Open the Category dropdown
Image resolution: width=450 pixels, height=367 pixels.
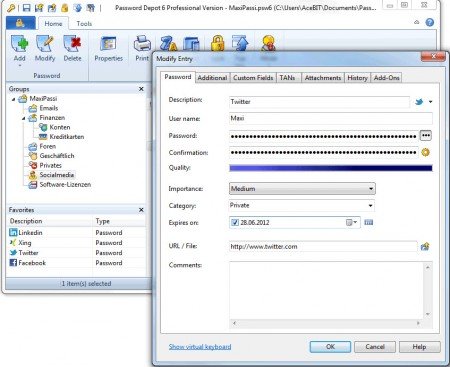pyautogui.click(x=302, y=205)
